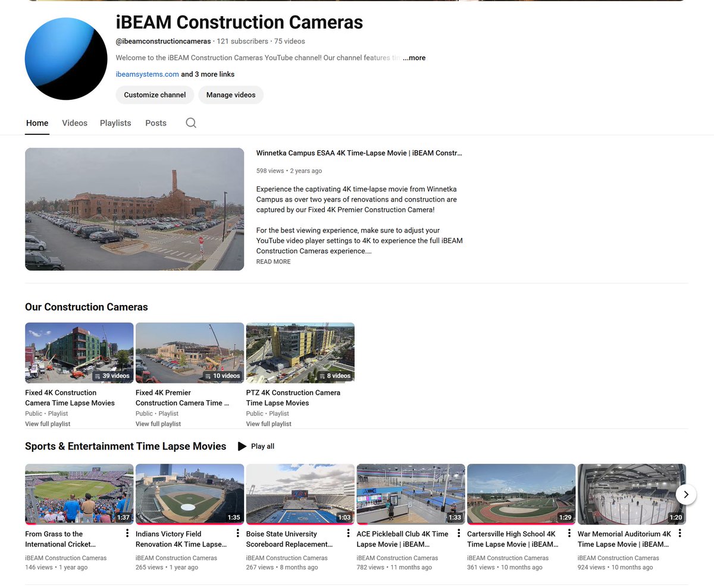Viewport: 714px width, 588px height.
Task: Open the featured Winnetka Campus video thumbnail
Action: tap(134, 209)
